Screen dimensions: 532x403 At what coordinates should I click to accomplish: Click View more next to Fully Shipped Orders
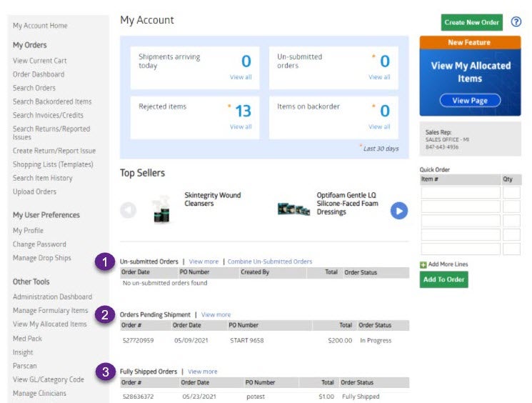coord(202,372)
